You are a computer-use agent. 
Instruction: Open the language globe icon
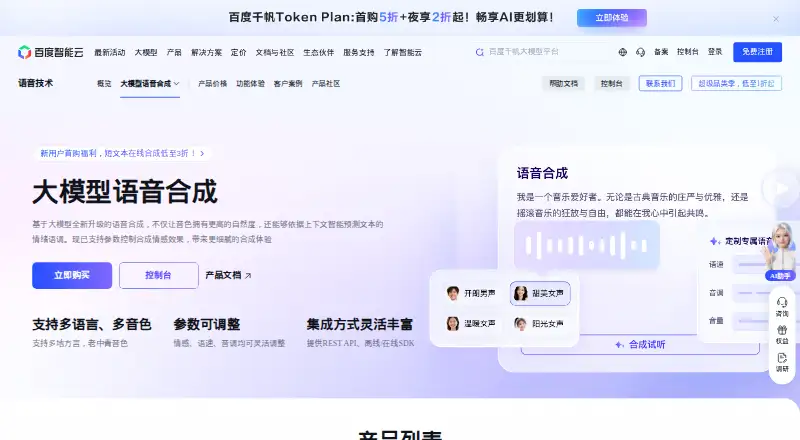pyautogui.click(x=622, y=52)
